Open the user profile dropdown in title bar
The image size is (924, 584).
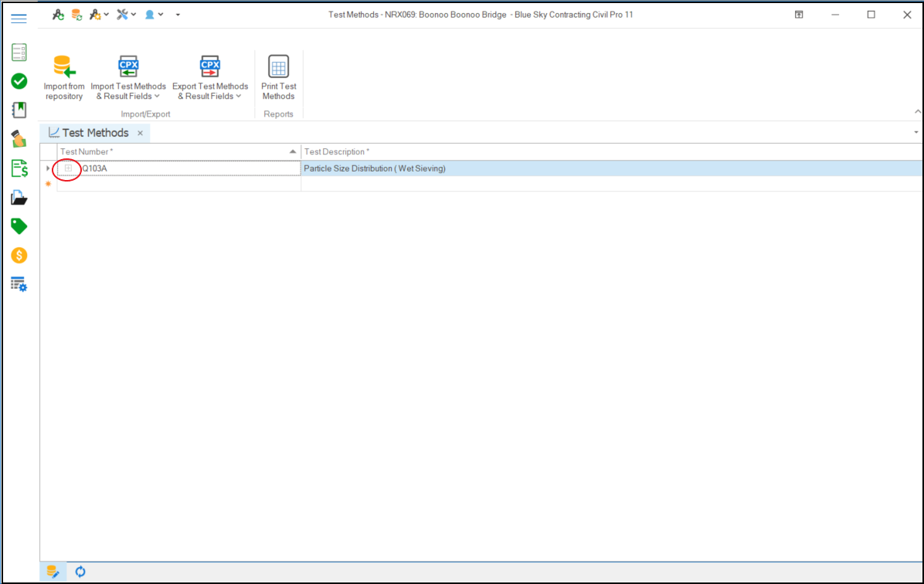[x=154, y=15]
